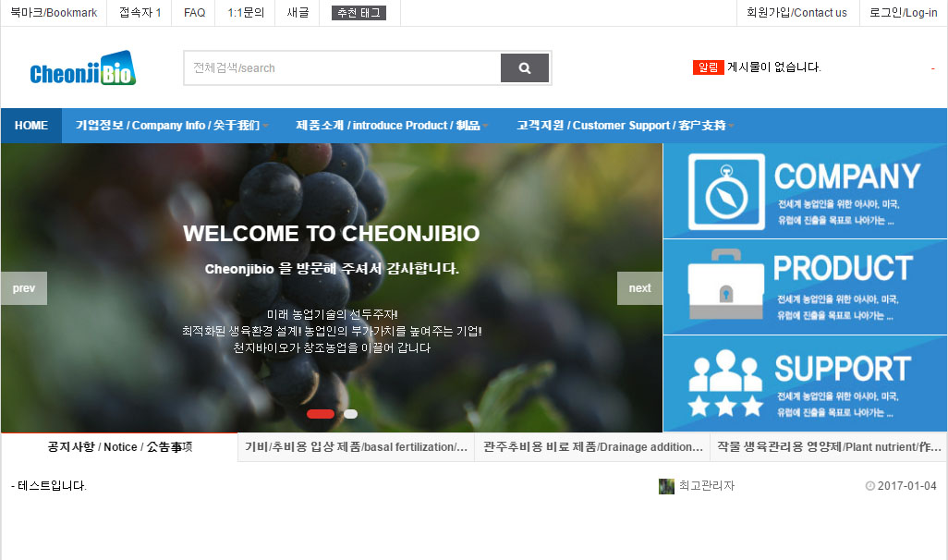Click the SUPPORT banner title
This screenshot has height=560, width=948.
point(843,369)
